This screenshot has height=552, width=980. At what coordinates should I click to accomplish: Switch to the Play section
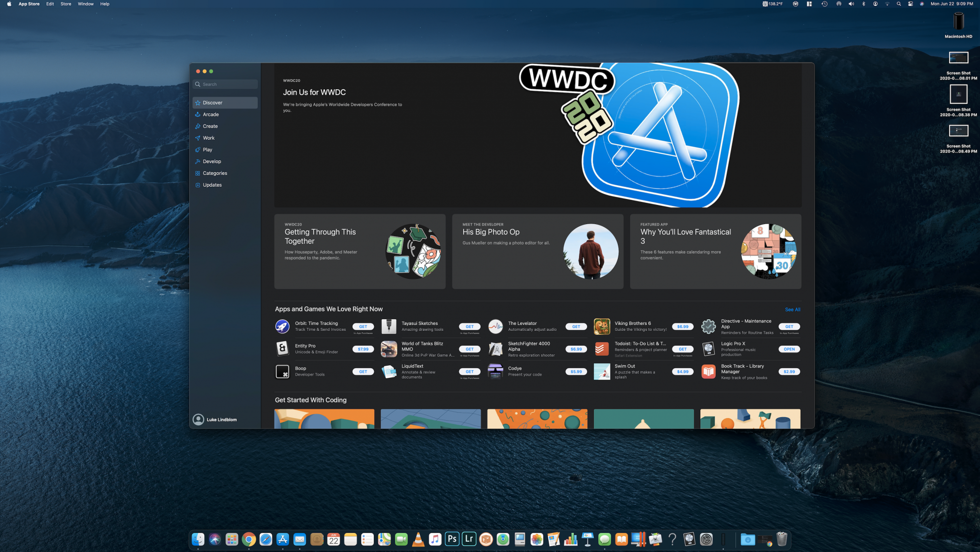[x=225, y=150]
